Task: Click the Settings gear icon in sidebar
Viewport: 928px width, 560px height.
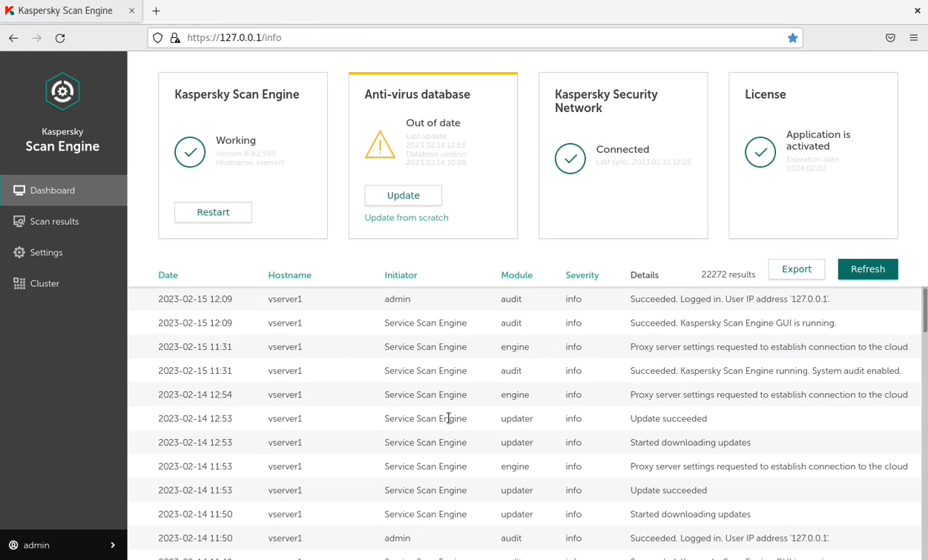Action: coord(19,253)
